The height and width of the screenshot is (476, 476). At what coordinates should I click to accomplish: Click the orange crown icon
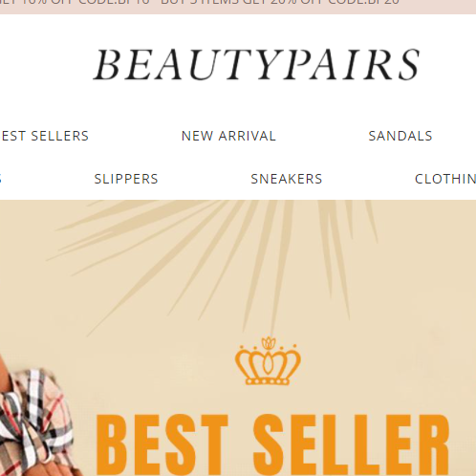coord(268,360)
